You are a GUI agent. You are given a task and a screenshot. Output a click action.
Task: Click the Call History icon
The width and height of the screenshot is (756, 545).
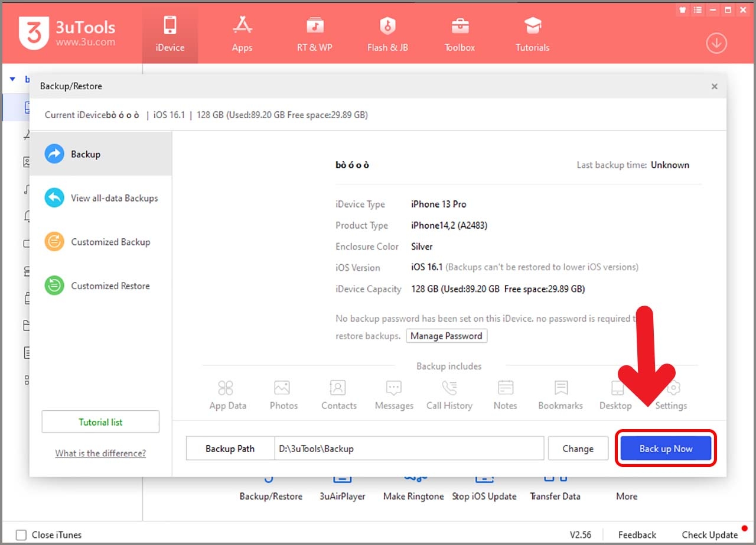[x=449, y=388]
